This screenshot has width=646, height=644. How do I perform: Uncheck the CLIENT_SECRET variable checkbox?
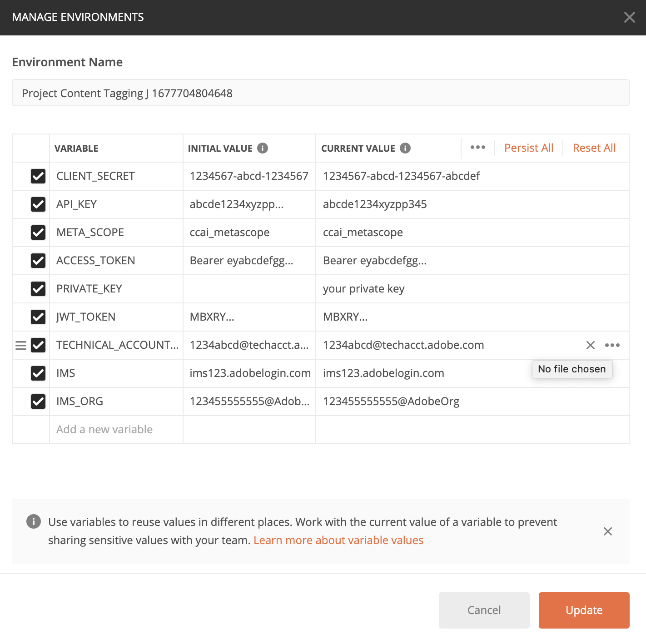(38, 176)
